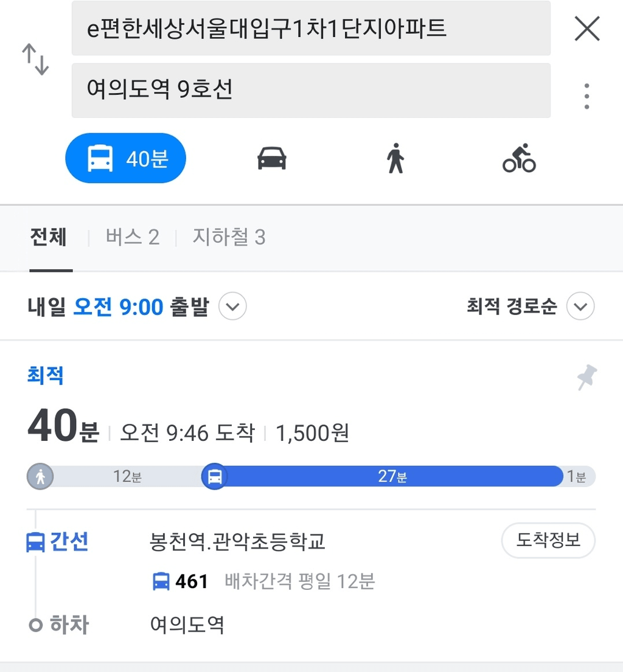Expand departure time dropdown chevron
The width and height of the screenshot is (623, 672).
click(x=232, y=307)
